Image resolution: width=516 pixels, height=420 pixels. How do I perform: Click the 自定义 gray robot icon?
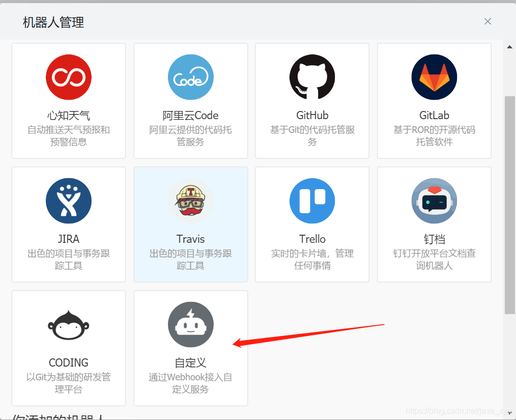[190, 325]
